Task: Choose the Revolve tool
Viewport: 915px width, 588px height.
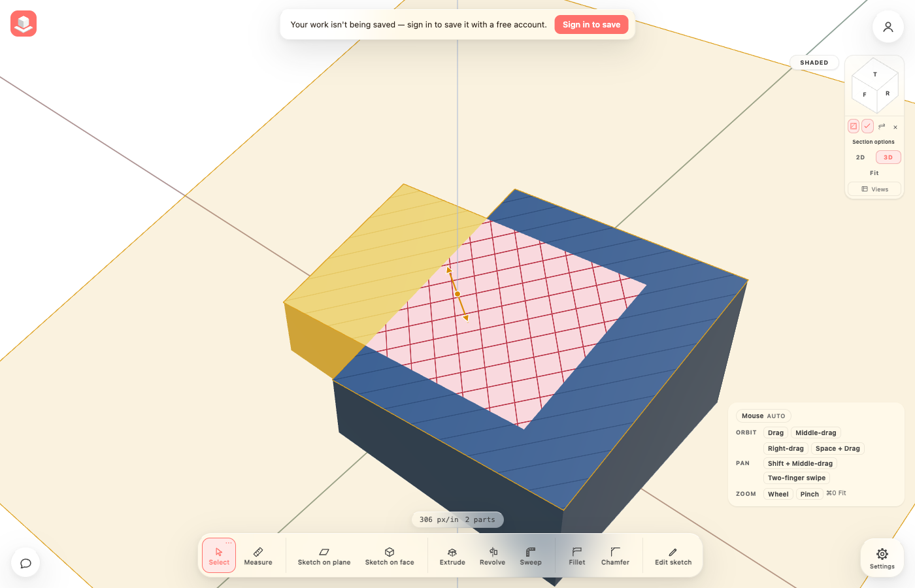Action: pyautogui.click(x=492, y=556)
